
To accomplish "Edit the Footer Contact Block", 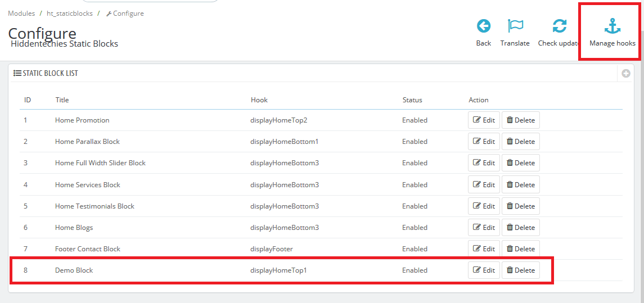I will 484,249.
